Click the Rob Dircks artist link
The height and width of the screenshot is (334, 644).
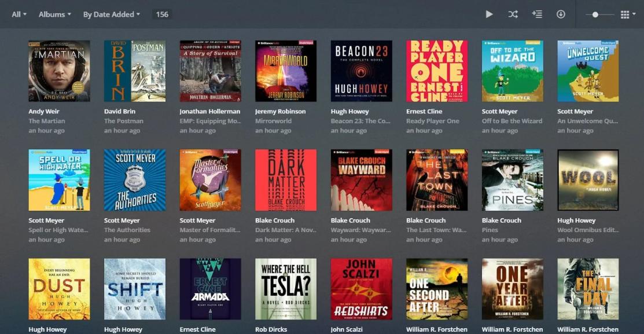[x=271, y=329]
